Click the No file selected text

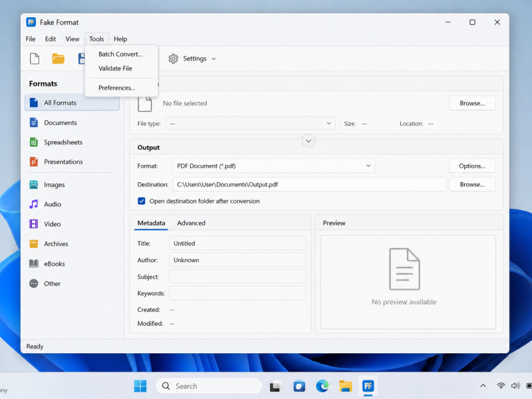point(185,103)
